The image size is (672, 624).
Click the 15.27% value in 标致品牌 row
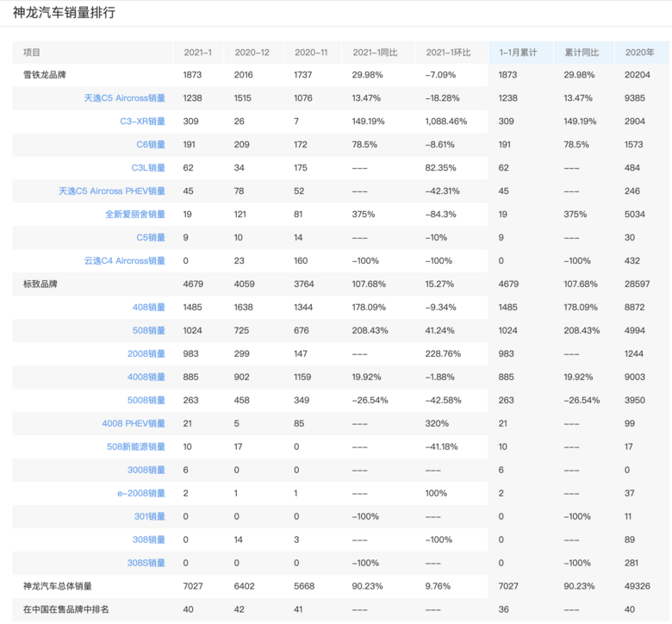point(439,284)
